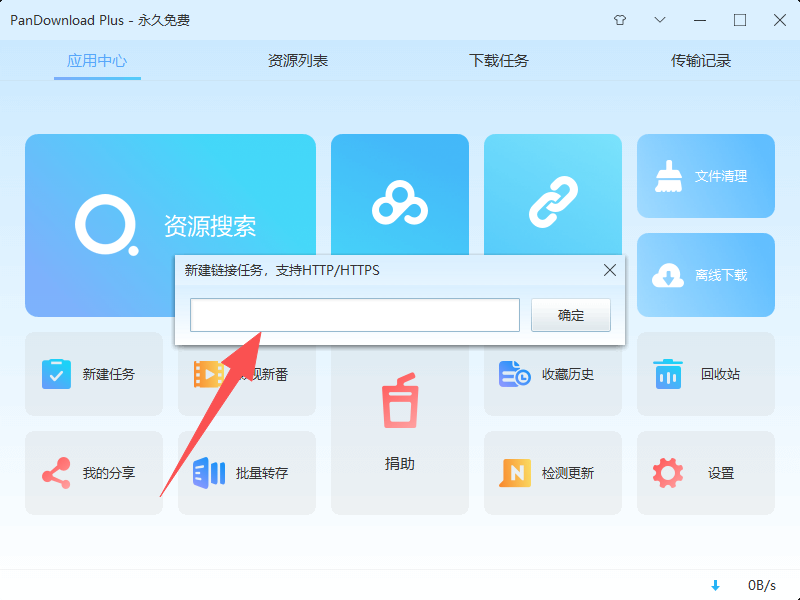
Task: Expand the title bar dropdown chevron
Action: (660, 20)
